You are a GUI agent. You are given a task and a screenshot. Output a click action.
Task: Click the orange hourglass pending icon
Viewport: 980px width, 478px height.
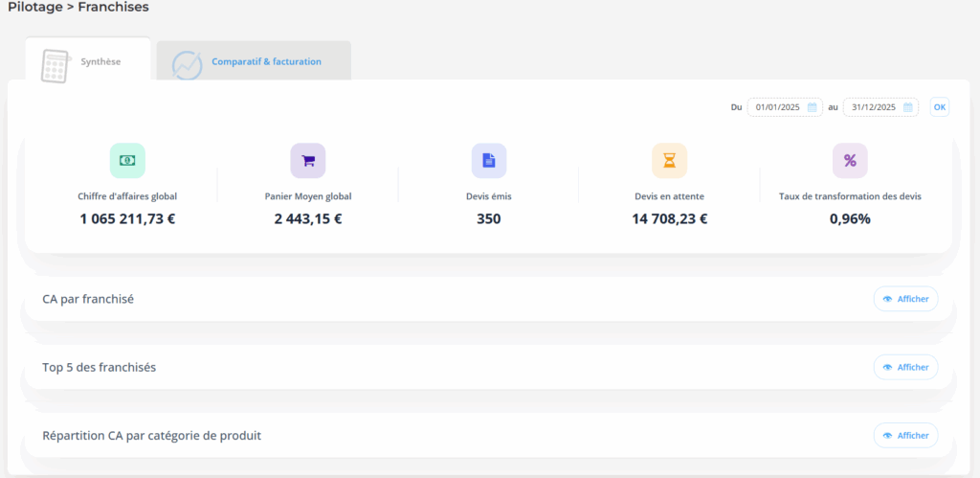pos(669,160)
